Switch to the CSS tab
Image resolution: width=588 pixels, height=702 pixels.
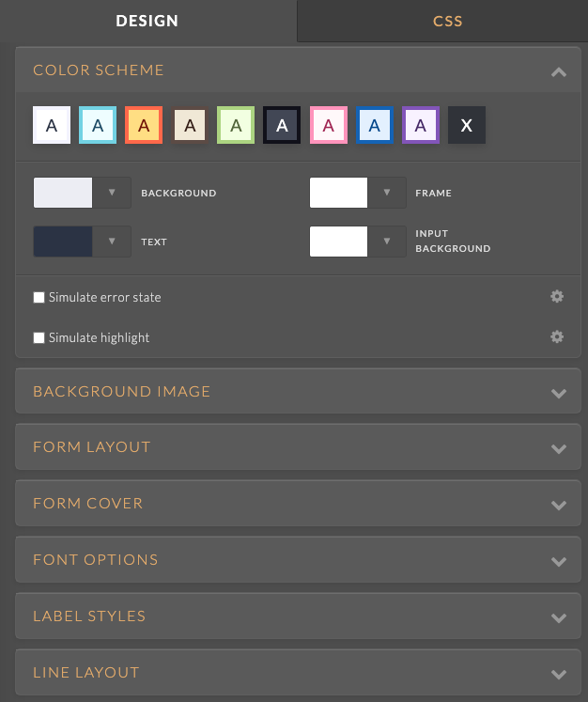point(447,21)
